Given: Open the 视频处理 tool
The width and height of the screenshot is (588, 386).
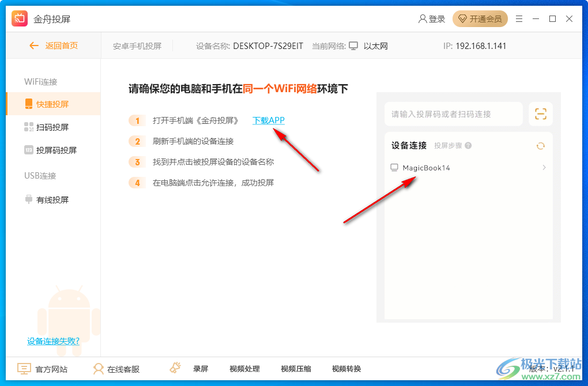Looking at the screenshot, I should [x=244, y=368].
